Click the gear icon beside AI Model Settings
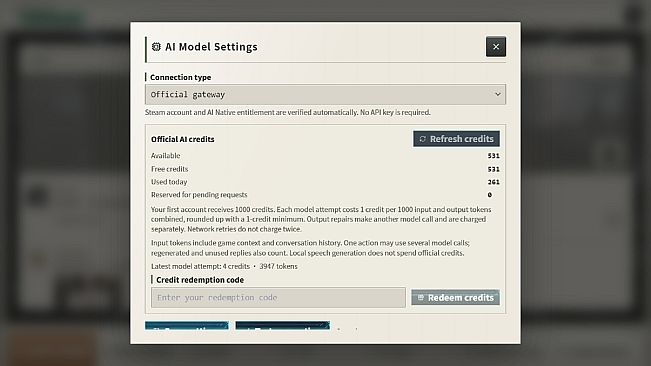The height and width of the screenshot is (366, 651). tap(156, 47)
